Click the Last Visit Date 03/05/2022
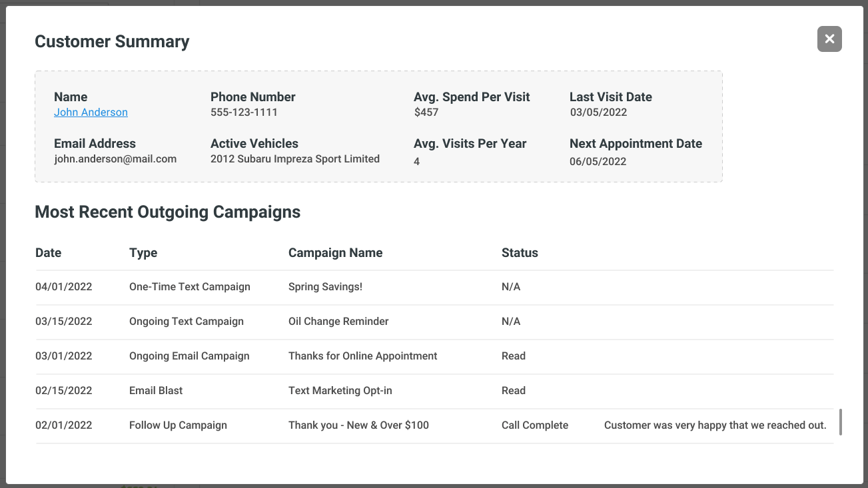 tap(598, 112)
